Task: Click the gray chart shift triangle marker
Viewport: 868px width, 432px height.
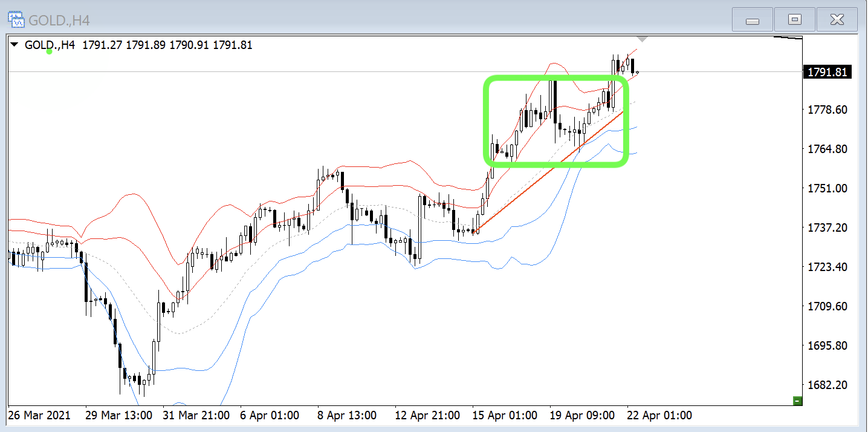Action: click(x=643, y=39)
